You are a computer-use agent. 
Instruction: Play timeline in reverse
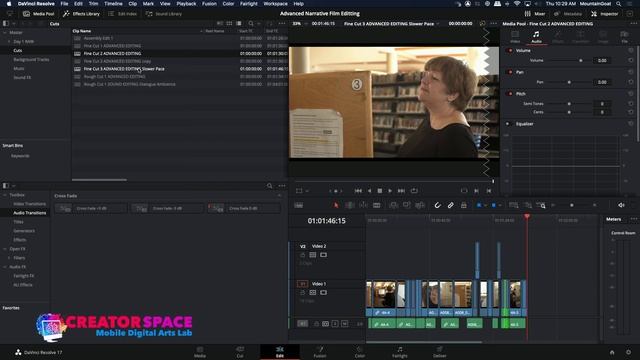(369, 191)
